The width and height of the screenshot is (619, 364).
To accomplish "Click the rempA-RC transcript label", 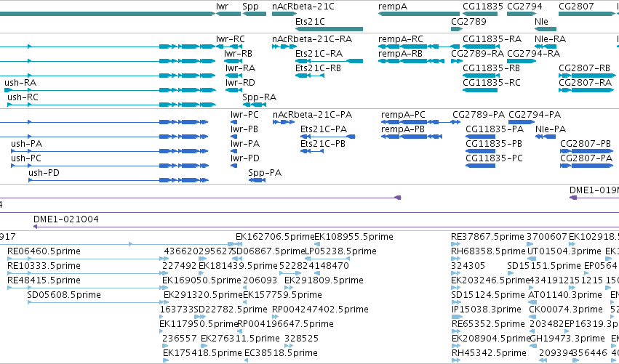I will [x=401, y=39].
